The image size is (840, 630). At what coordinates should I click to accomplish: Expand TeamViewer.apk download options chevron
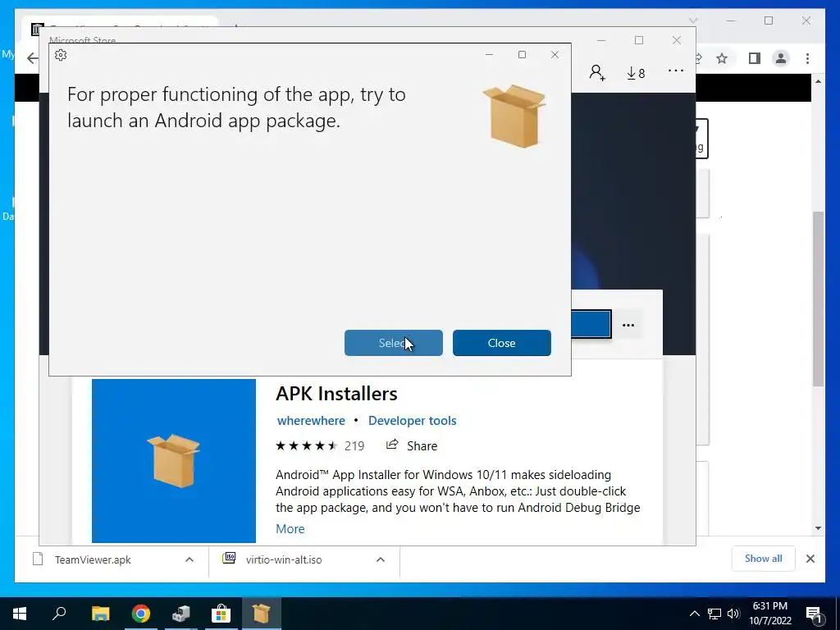point(189,559)
